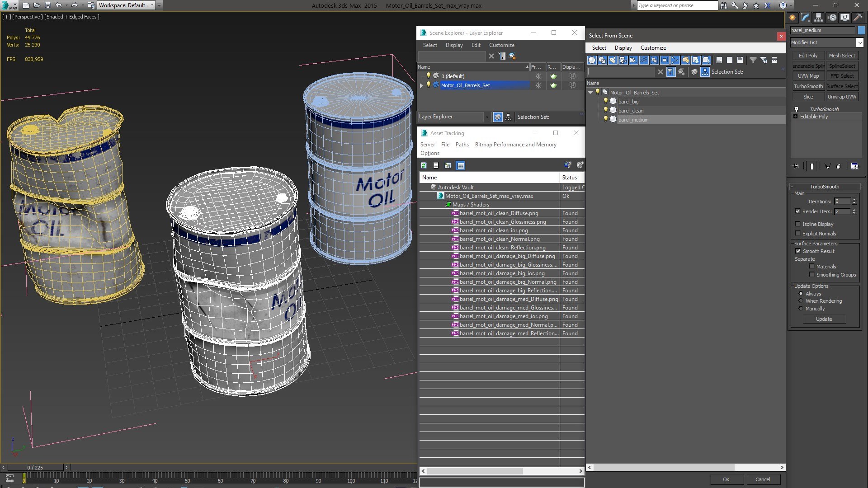The width and height of the screenshot is (868, 488).
Task: Open the Layer Explorer dropdown
Action: pyautogui.click(x=487, y=117)
